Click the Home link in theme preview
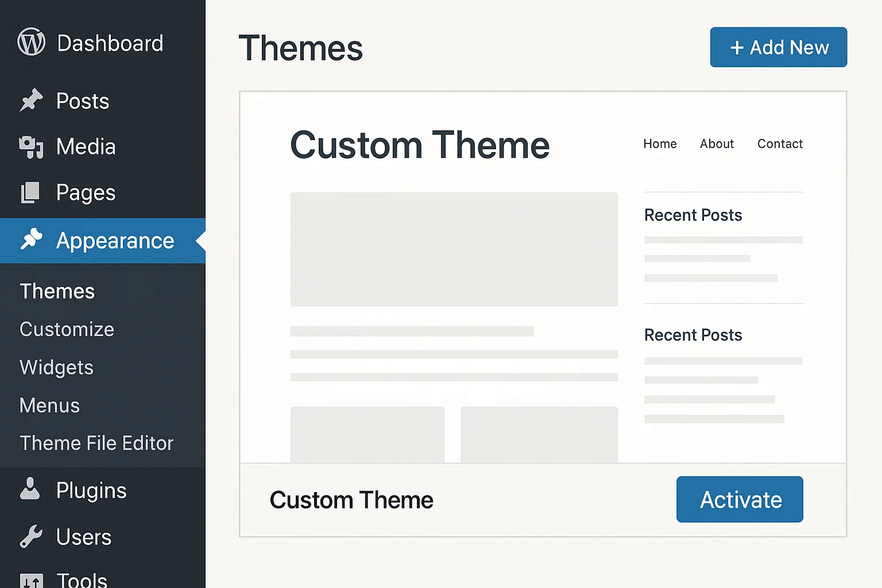Viewport: 882px width, 588px height. coord(659,144)
